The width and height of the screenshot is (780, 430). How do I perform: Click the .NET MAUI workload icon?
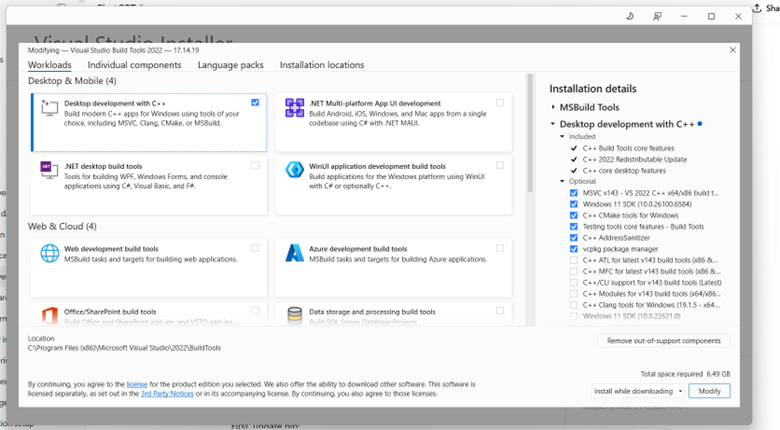coord(294,108)
